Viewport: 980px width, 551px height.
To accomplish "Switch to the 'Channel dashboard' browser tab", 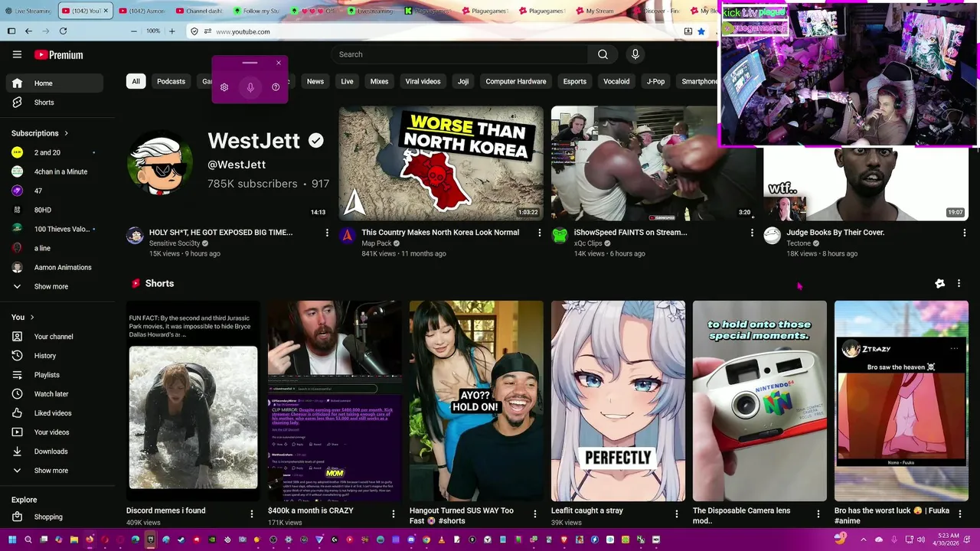I will point(199,11).
